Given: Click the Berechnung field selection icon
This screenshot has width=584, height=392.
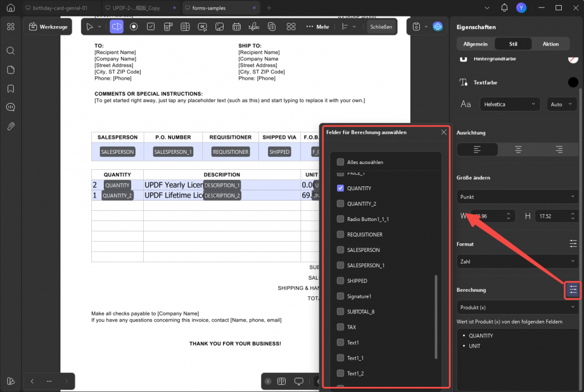Looking at the screenshot, I should click(573, 289).
